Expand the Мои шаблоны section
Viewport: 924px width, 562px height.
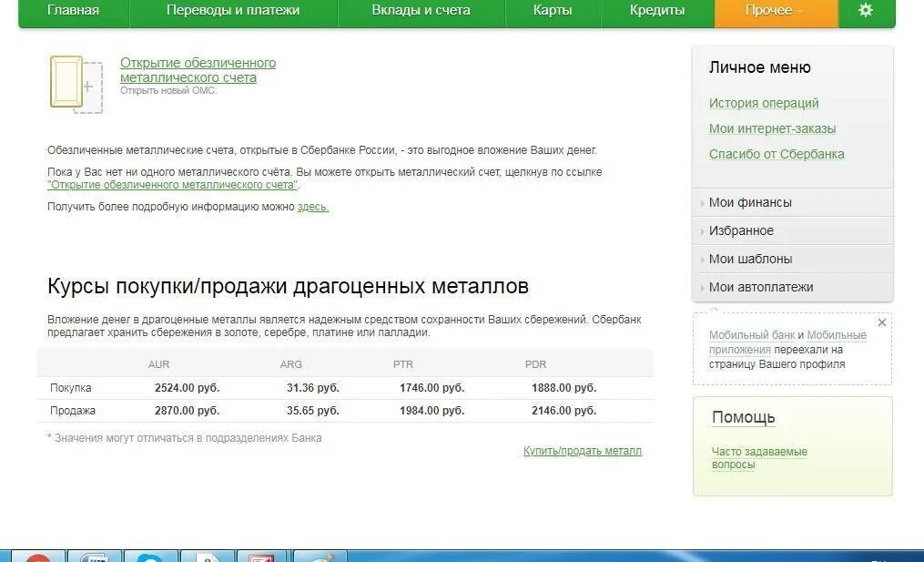pyautogui.click(x=751, y=258)
